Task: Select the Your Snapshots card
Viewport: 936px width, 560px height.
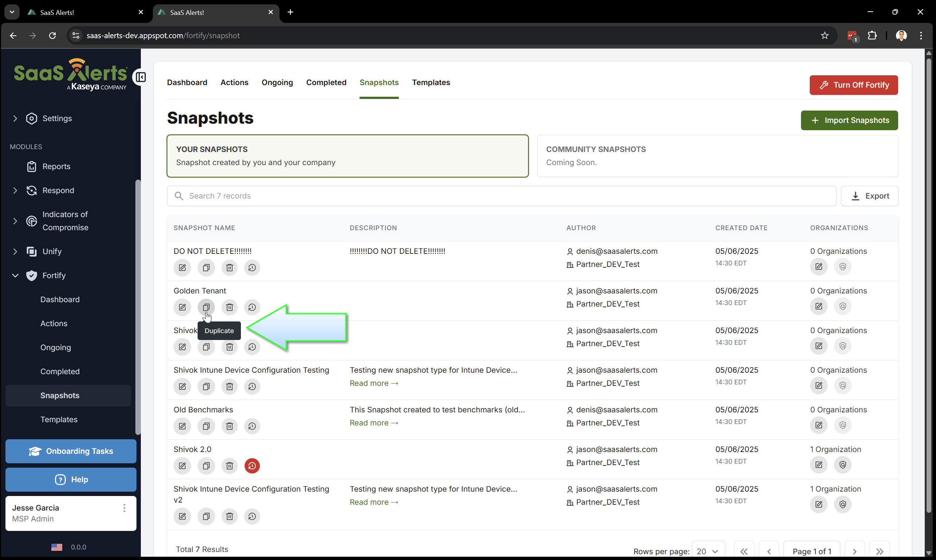Action: click(348, 156)
